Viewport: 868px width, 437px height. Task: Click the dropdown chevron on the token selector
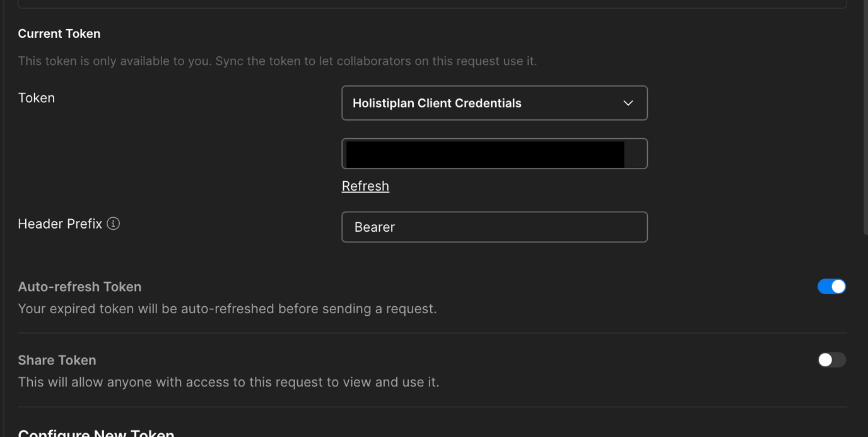[628, 102]
